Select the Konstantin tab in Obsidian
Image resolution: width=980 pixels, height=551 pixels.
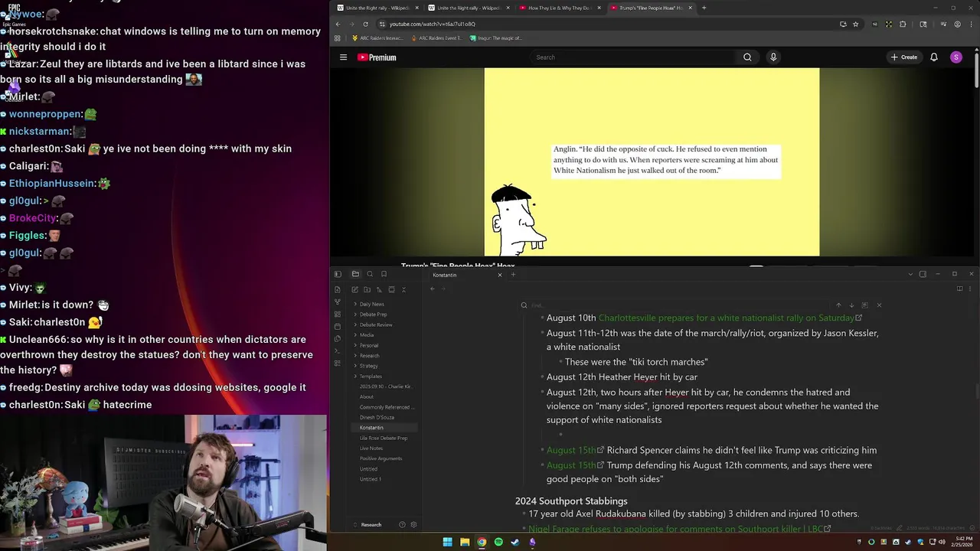[465, 275]
